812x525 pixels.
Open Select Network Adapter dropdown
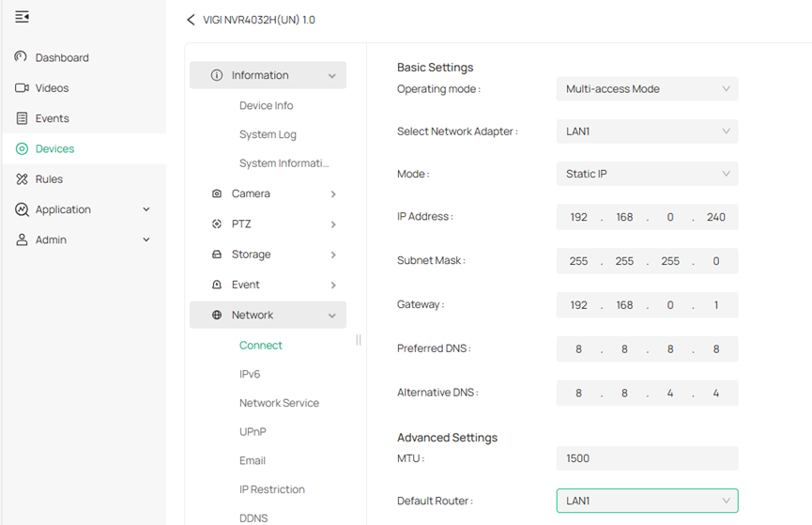[647, 131]
